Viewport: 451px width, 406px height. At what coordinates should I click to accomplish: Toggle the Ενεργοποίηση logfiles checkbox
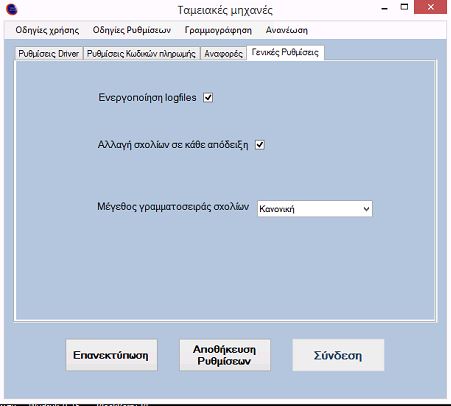click(208, 98)
